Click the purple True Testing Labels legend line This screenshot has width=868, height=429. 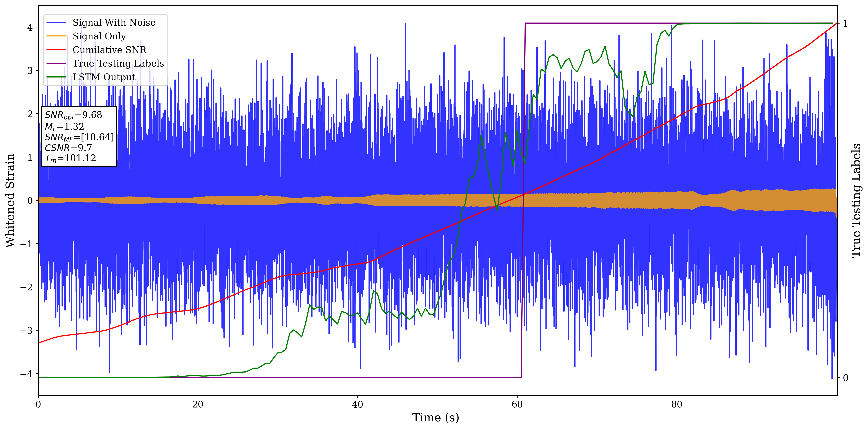click(x=56, y=63)
